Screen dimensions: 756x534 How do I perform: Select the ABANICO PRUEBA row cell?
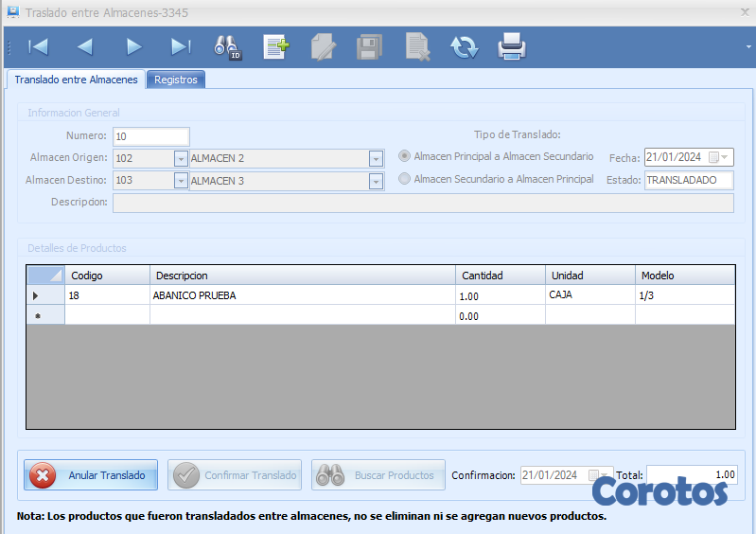(301, 295)
